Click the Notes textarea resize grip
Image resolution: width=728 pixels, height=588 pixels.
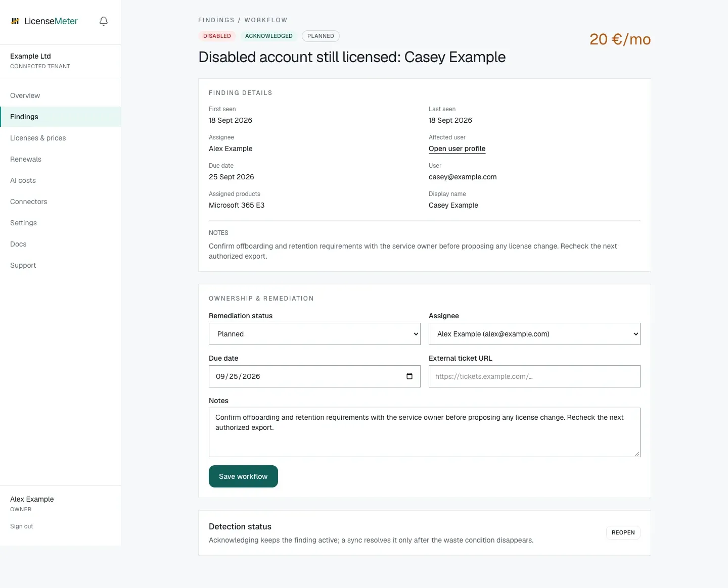coord(637,454)
